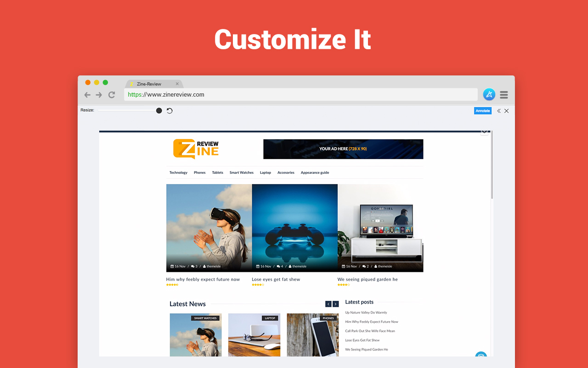Open the Technology menu item

[x=178, y=172]
